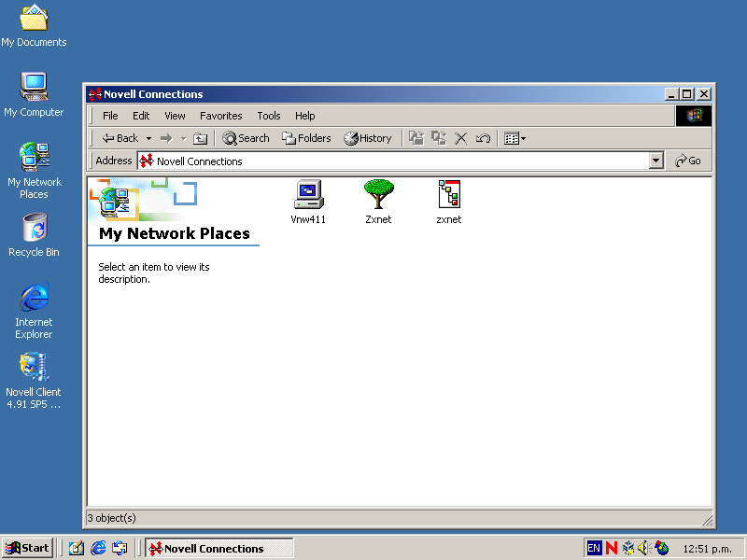Click Novell Connections taskbar button
Viewport: 747px width, 560px height.
coord(219,549)
